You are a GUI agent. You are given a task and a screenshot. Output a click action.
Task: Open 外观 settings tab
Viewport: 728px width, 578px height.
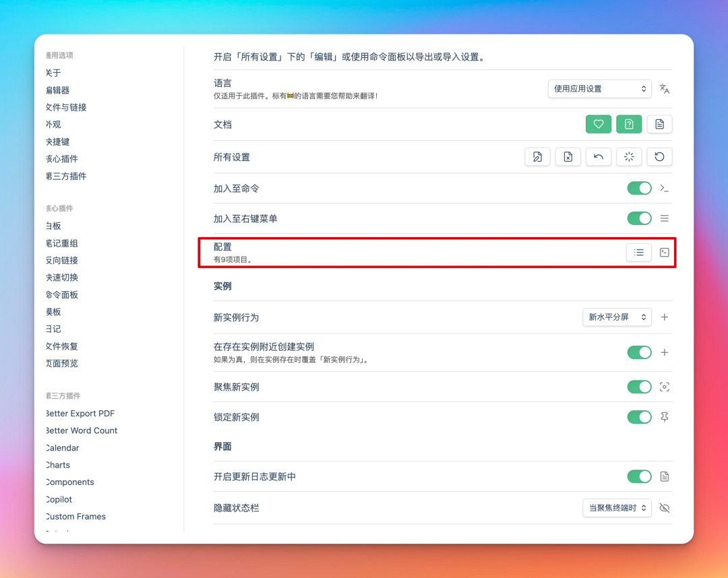53,125
